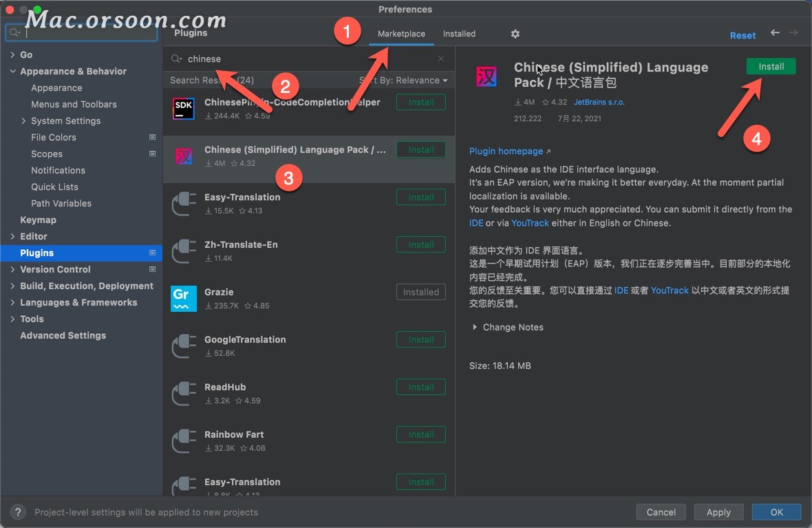
Task: Install the Chinese Language Pack from details panel
Action: 771,66
